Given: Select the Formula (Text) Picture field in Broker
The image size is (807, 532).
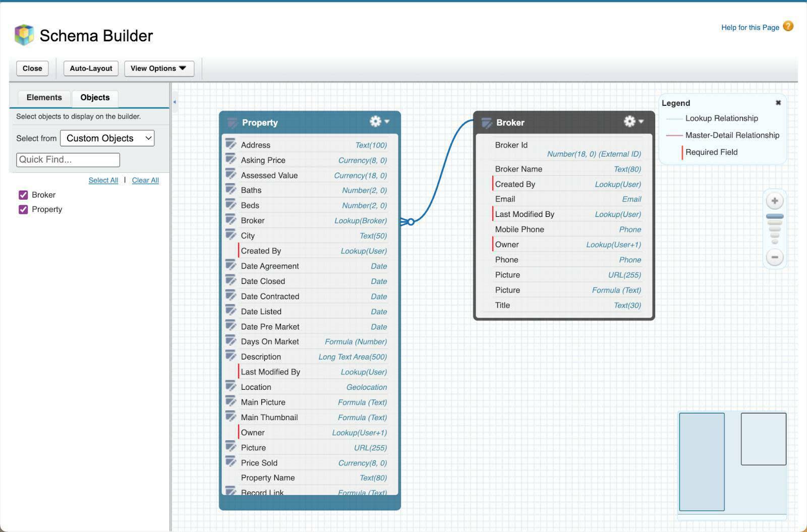Looking at the screenshot, I should 567,290.
